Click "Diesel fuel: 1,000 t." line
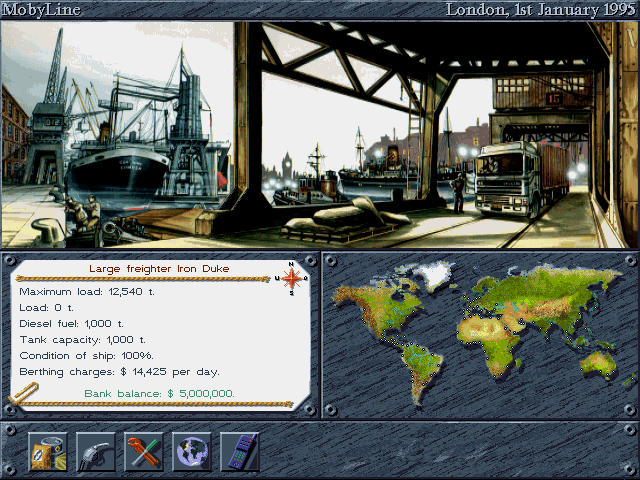640x480 pixels. click(71, 324)
